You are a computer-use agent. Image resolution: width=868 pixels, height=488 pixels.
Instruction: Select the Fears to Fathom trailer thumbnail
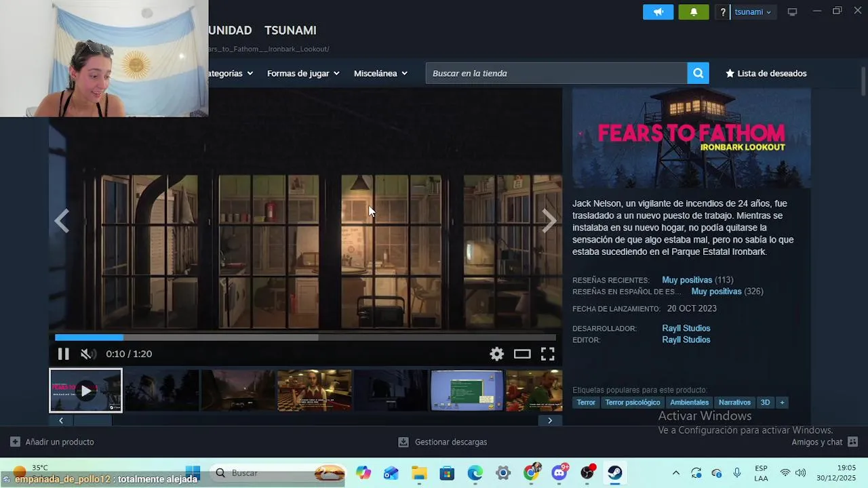[x=85, y=390]
